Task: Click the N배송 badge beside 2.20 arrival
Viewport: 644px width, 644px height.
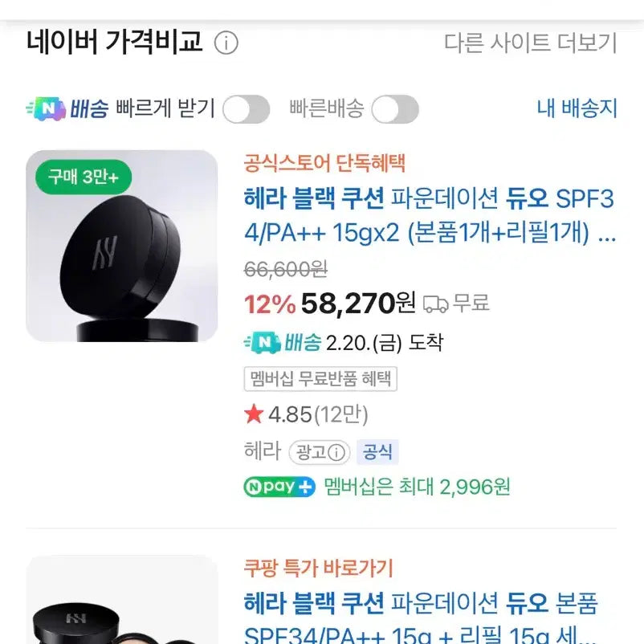Action: pyautogui.click(x=283, y=343)
